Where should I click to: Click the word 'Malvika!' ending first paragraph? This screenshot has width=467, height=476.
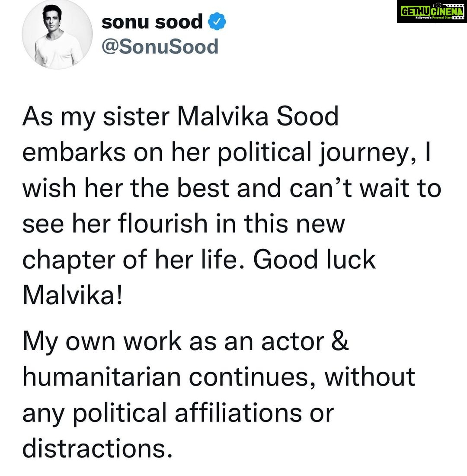coord(73,295)
